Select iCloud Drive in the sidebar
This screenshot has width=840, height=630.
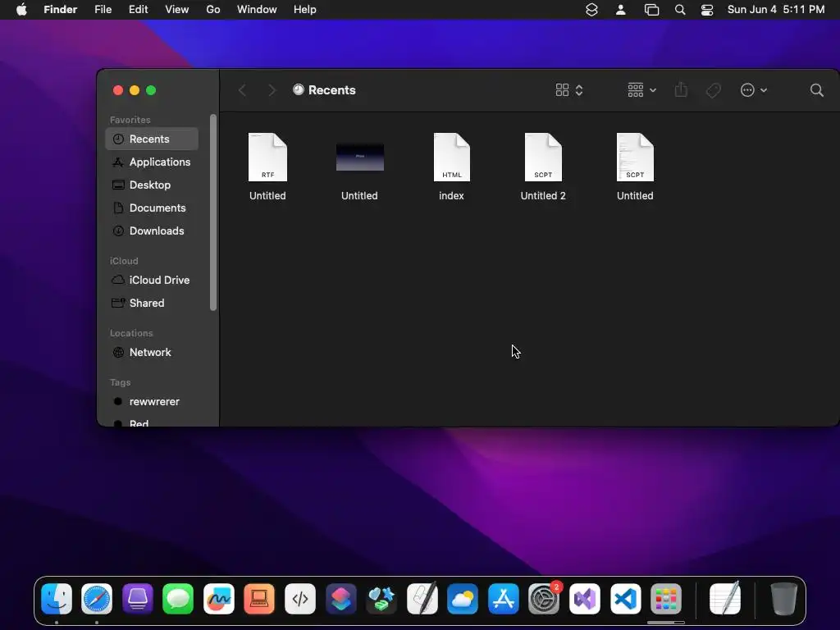152,281
